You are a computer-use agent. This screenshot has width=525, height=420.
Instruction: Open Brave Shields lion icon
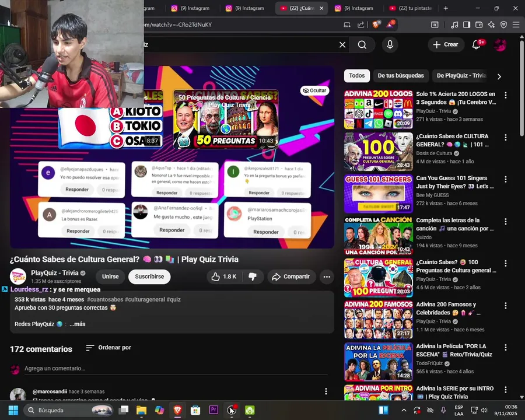click(376, 24)
